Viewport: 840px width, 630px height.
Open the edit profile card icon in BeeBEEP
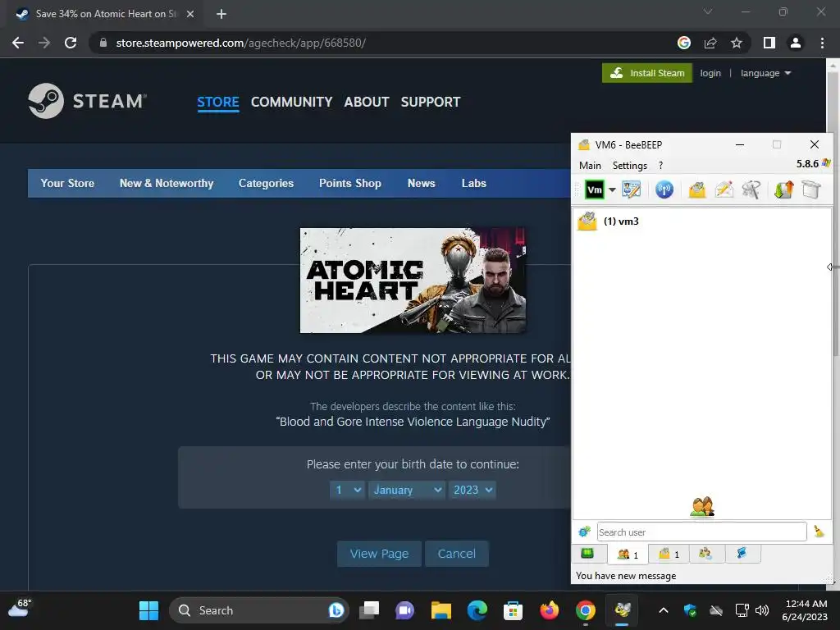631,189
